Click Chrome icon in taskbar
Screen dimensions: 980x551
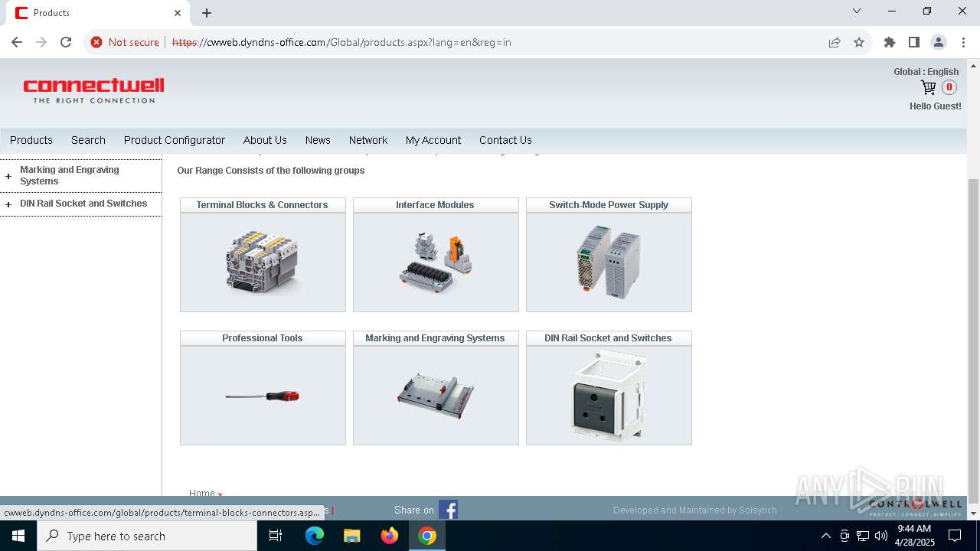coord(427,536)
